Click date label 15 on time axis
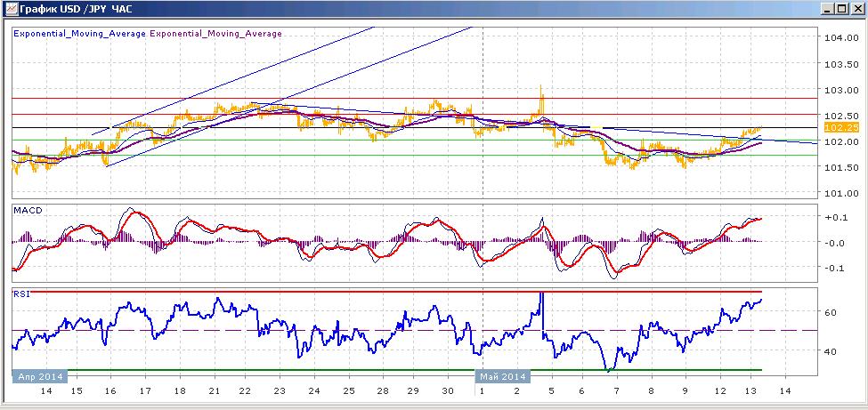Screen dimensions: 868x410 click(x=77, y=391)
